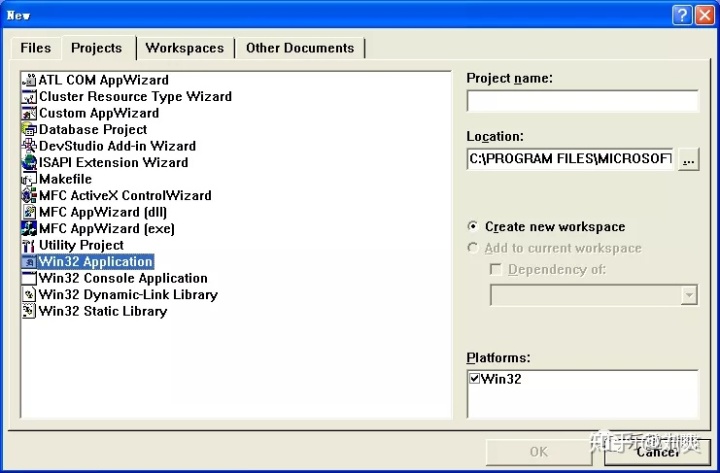Switch to the Files tab
Viewport: 720px width, 473px height.
[36, 48]
